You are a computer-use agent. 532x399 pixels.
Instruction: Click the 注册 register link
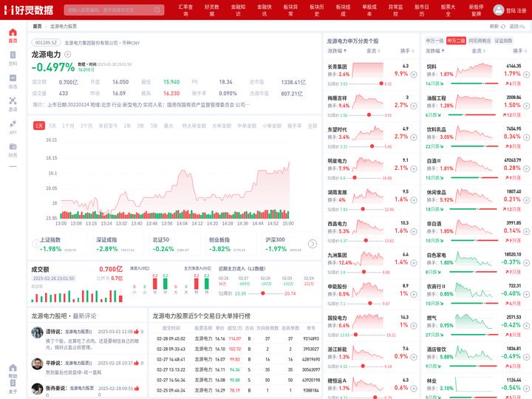point(522,10)
